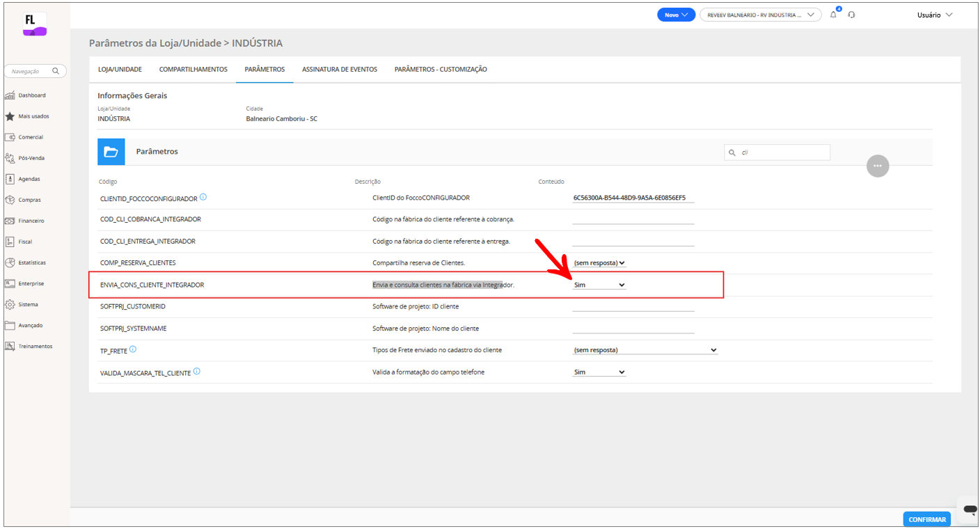Click the headset support icon
Image resolution: width=980 pixels, height=529 pixels.
(852, 15)
